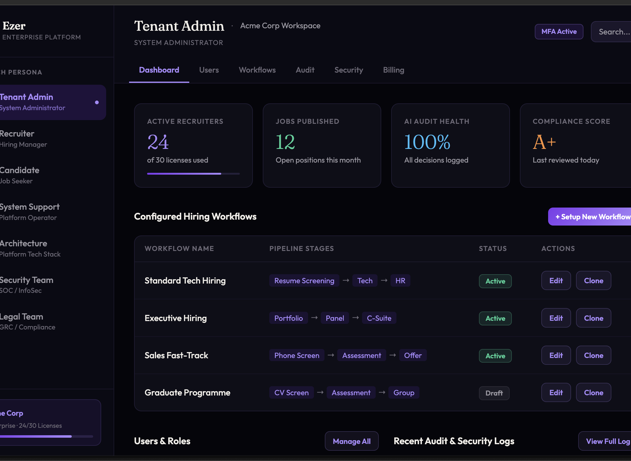The height and width of the screenshot is (461, 631).
Task: Open the Corp license card in sidebar
Action: coord(50,422)
